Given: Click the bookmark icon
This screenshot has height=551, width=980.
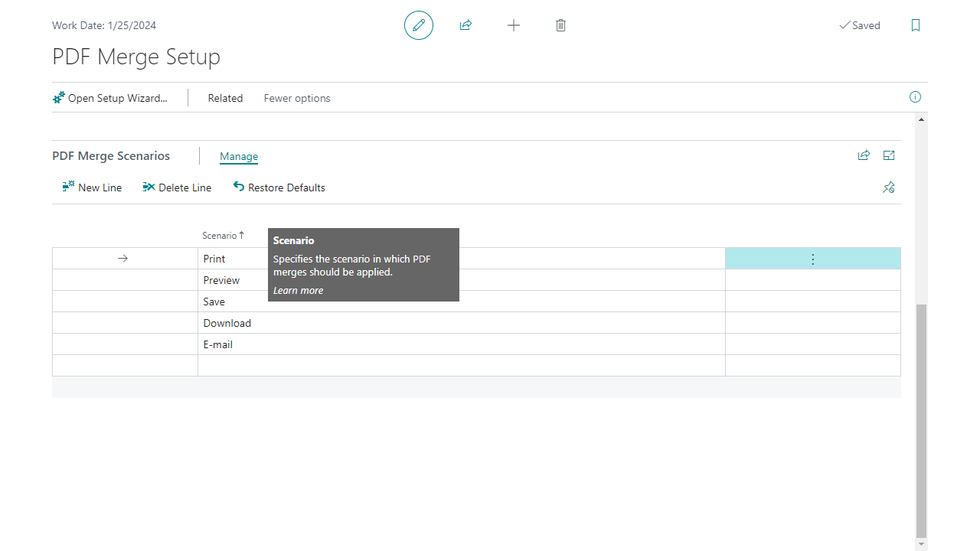Looking at the screenshot, I should pyautogui.click(x=916, y=25).
